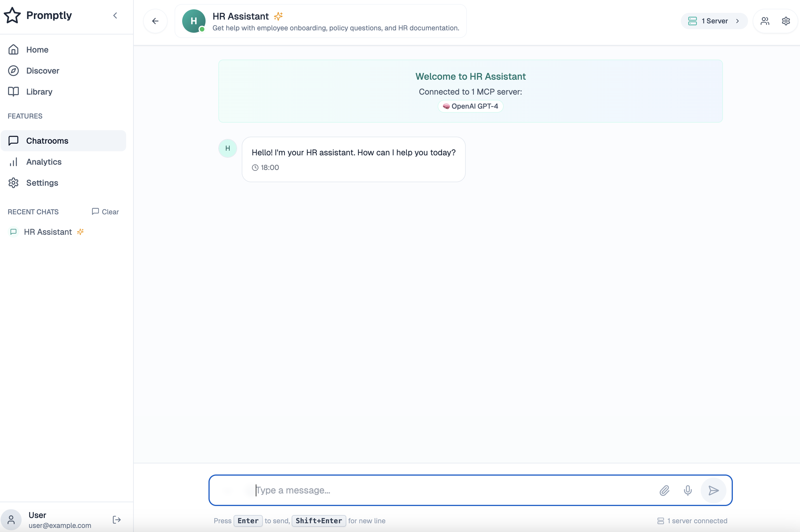Clear the recent chats list

[x=105, y=212]
